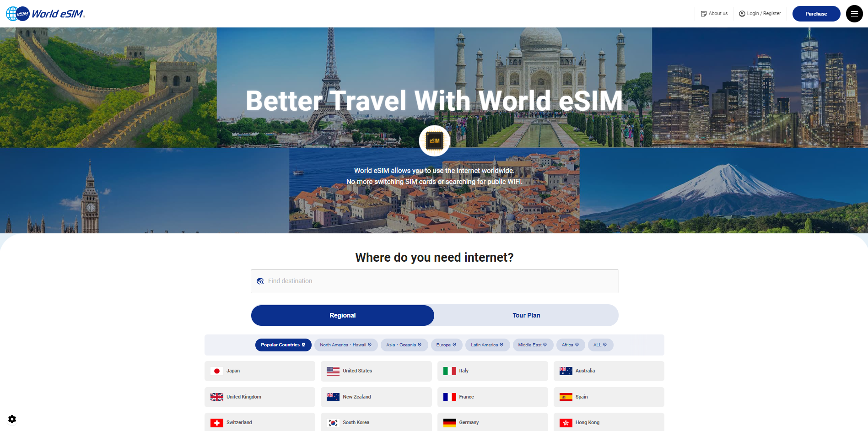The image size is (868, 431).
Task: Select the Middle East region filter
Action: (533, 345)
